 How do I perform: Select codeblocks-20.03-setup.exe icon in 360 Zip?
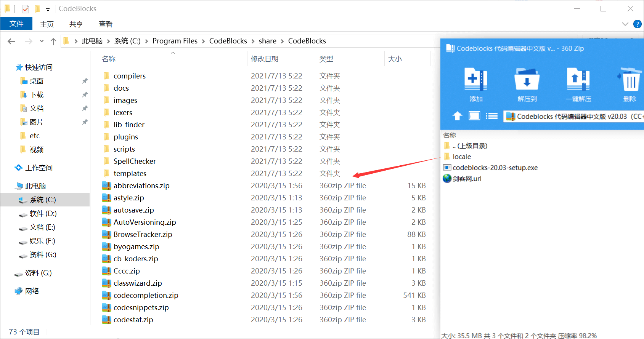[x=447, y=168]
